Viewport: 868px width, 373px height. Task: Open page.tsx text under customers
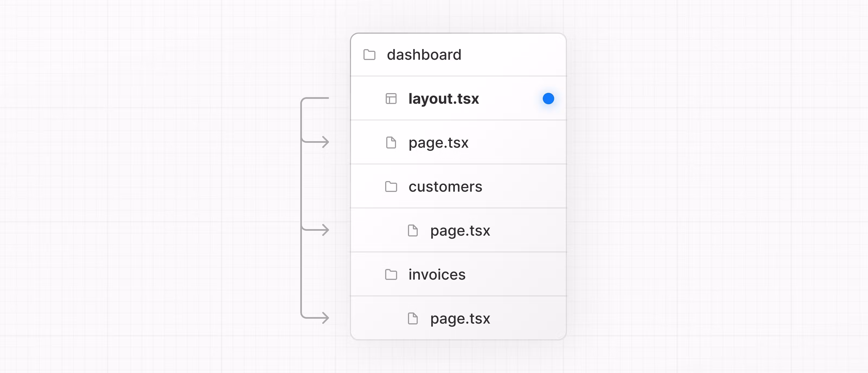[x=460, y=231]
